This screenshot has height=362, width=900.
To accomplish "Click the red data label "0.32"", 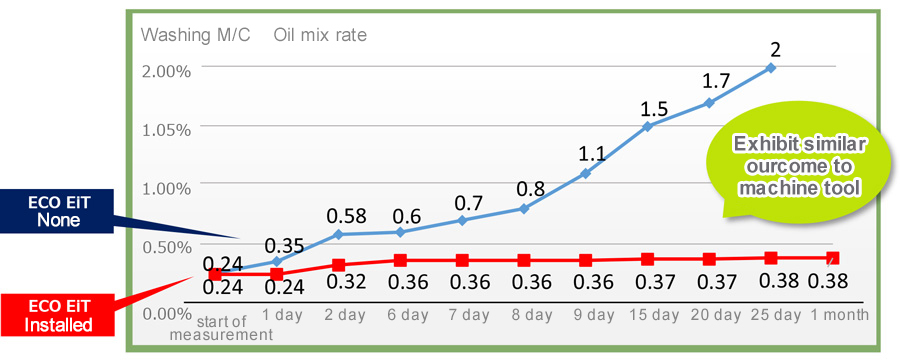I will 346,282.
